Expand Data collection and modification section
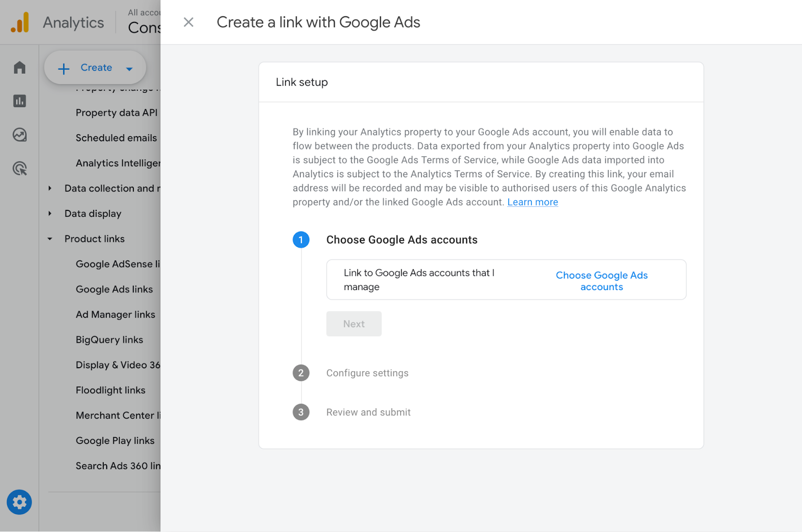Image resolution: width=802 pixels, height=532 pixels. tap(50, 188)
